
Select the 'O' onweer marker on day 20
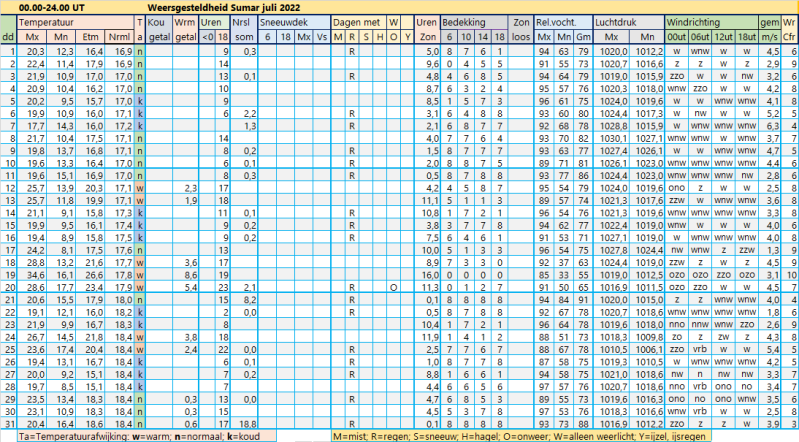[x=393, y=288]
